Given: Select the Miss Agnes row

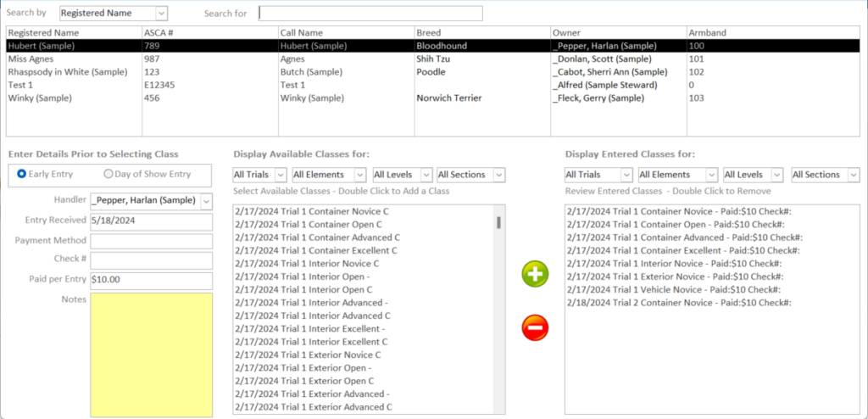Looking at the screenshot, I should pyautogui.click(x=433, y=59).
